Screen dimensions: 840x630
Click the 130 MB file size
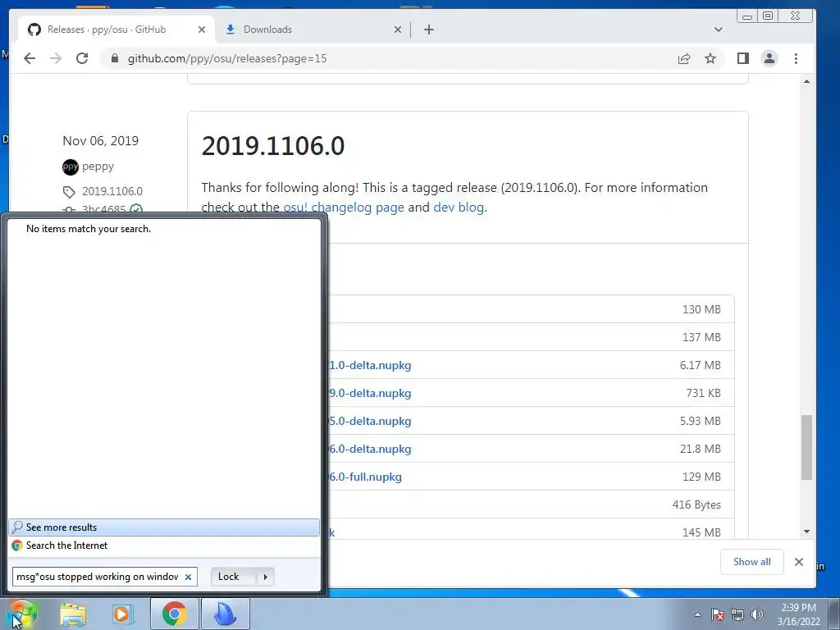coord(701,309)
